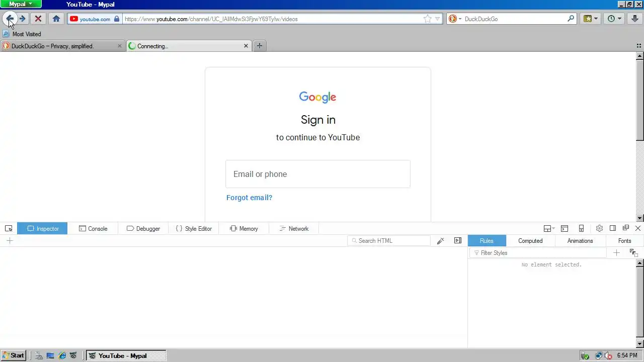Viewport: 644px width, 362px height.
Task: Close the Connecting tab
Action: tap(246, 46)
